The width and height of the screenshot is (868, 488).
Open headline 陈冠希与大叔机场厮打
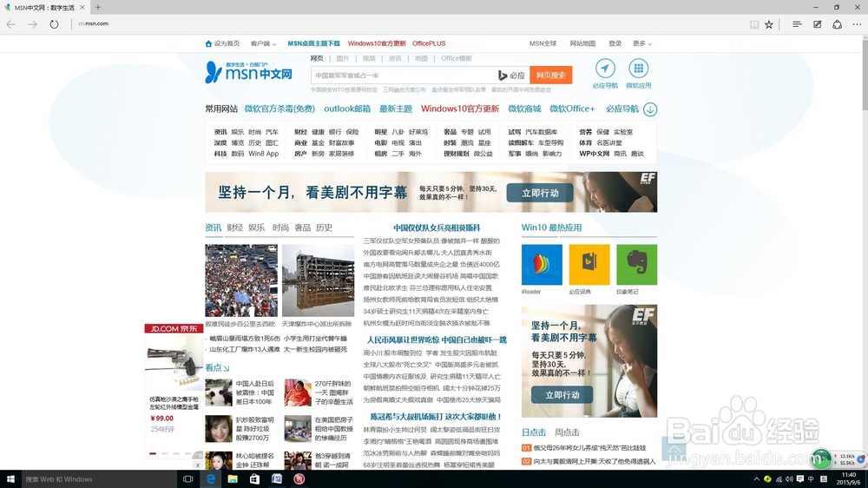pos(436,417)
